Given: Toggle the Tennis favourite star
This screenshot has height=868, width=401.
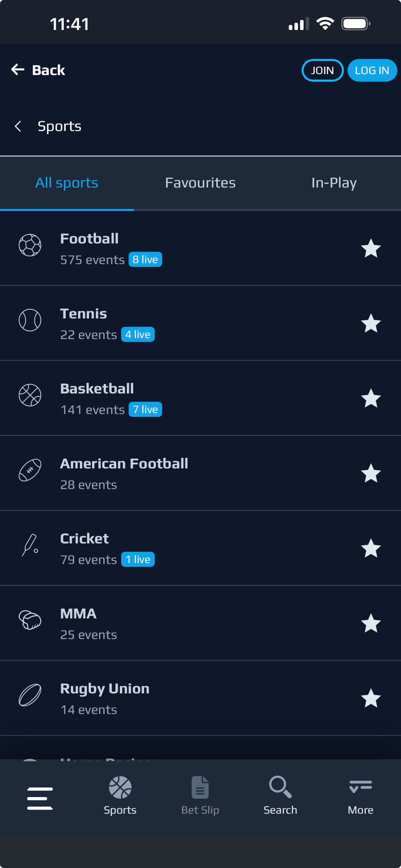Looking at the screenshot, I should [371, 323].
